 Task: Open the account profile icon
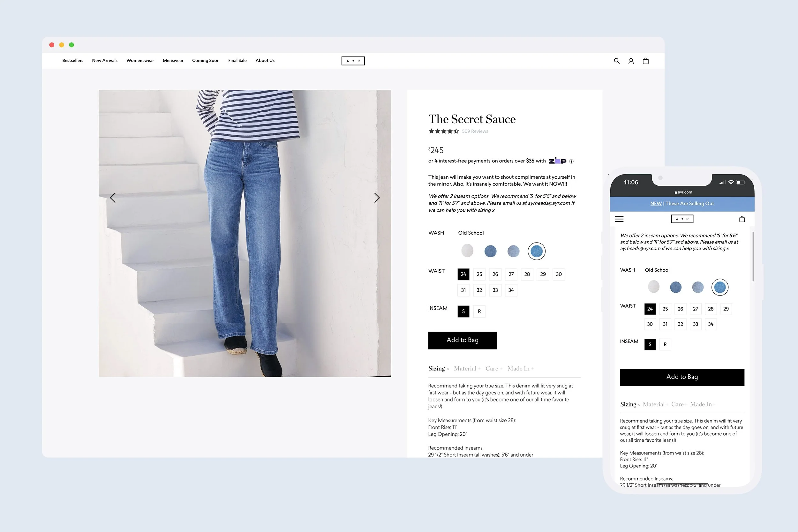pyautogui.click(x=631, y=61)
